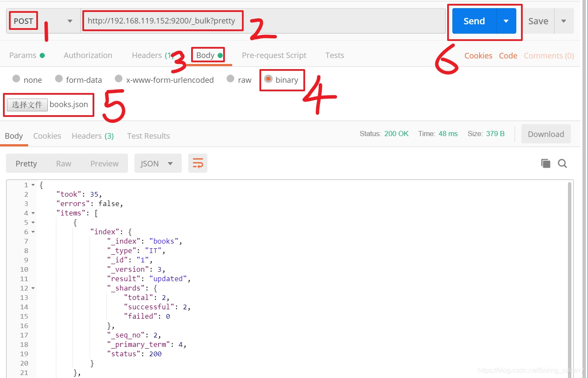Collapse the _shards object at line 12
The width and height of the screenshot is (588, 378).
click(x=33, y=288)
